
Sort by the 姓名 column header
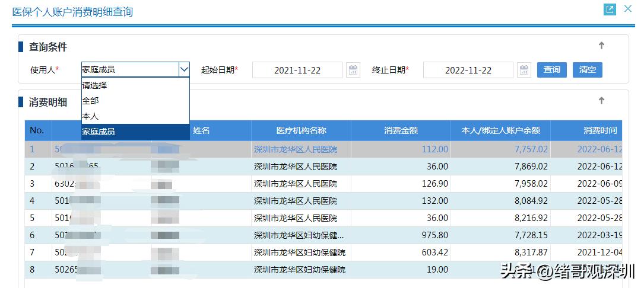201,130
